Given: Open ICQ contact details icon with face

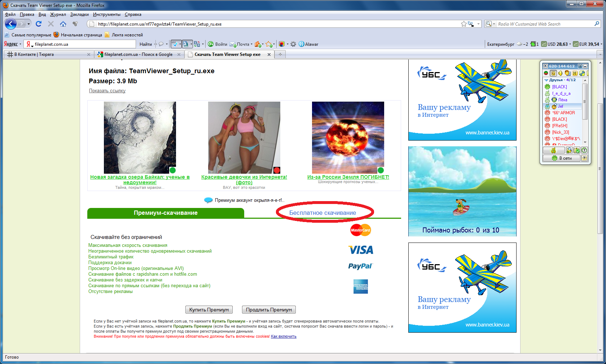Looking at the screenshot, I should [x=567, y=73].
